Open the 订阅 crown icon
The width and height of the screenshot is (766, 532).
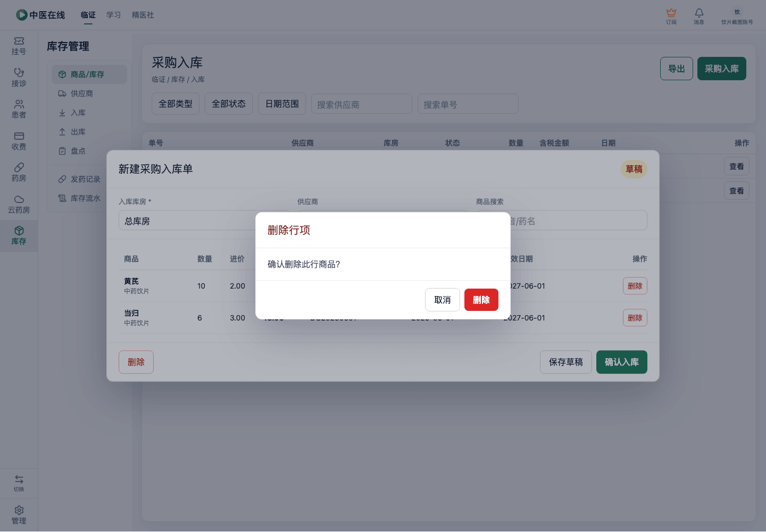[671, 13]
